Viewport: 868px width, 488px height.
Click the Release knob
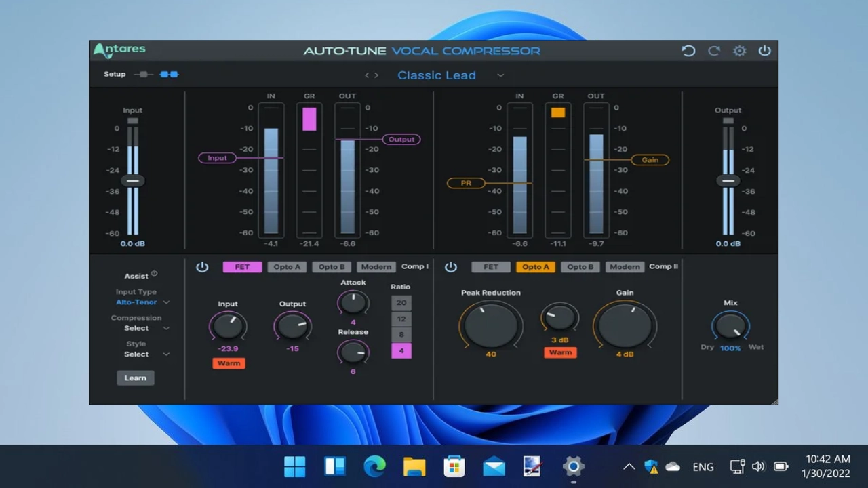pos(353,352)
